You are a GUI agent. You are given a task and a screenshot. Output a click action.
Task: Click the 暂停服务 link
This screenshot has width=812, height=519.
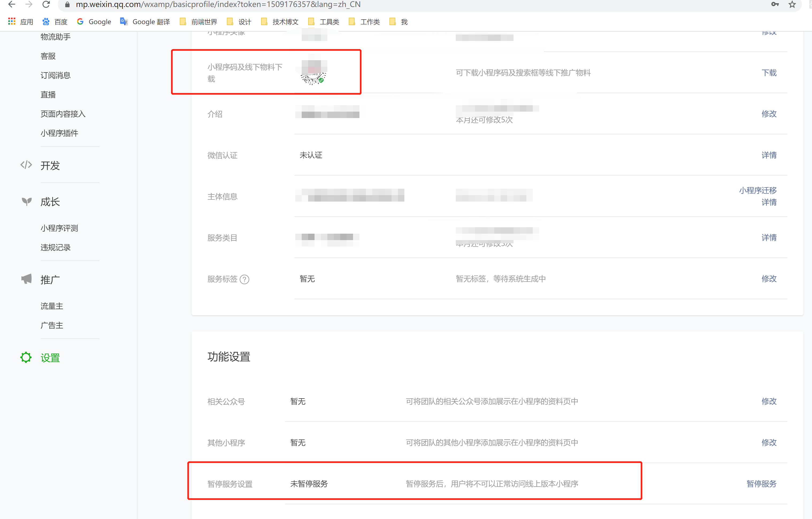point(761,484)
